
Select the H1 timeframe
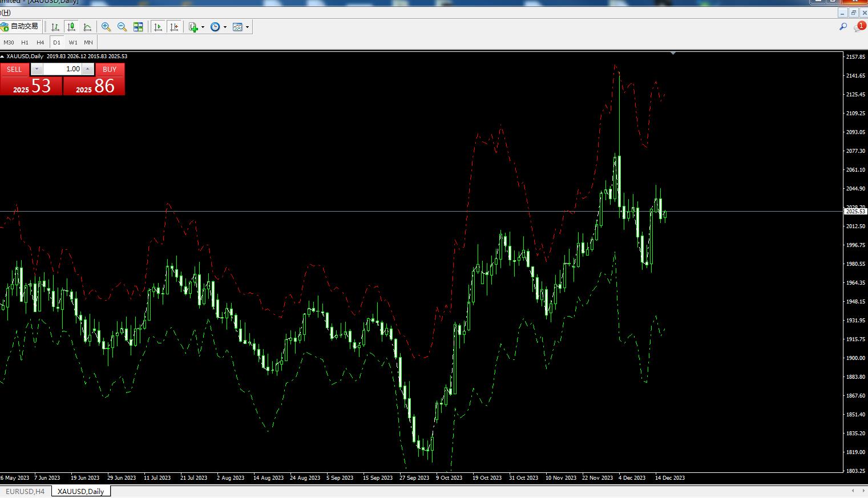(x=25, y=42)
